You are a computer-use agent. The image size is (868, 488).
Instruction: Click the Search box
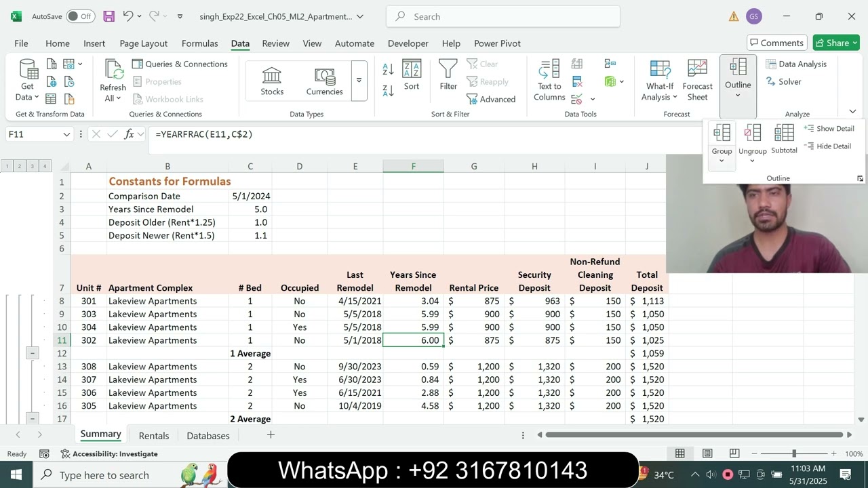click(x=503, y=16)
